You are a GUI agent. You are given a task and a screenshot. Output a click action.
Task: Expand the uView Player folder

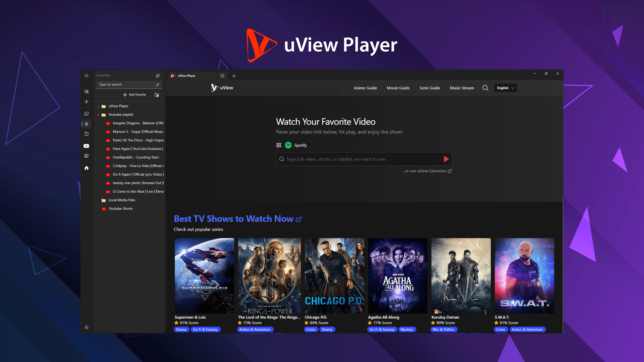98,106
